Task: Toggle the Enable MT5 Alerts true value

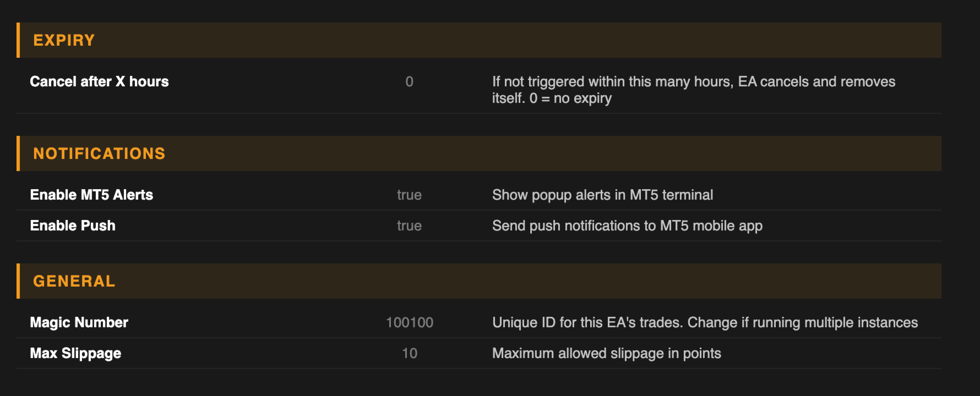Action: pos(409,195)
